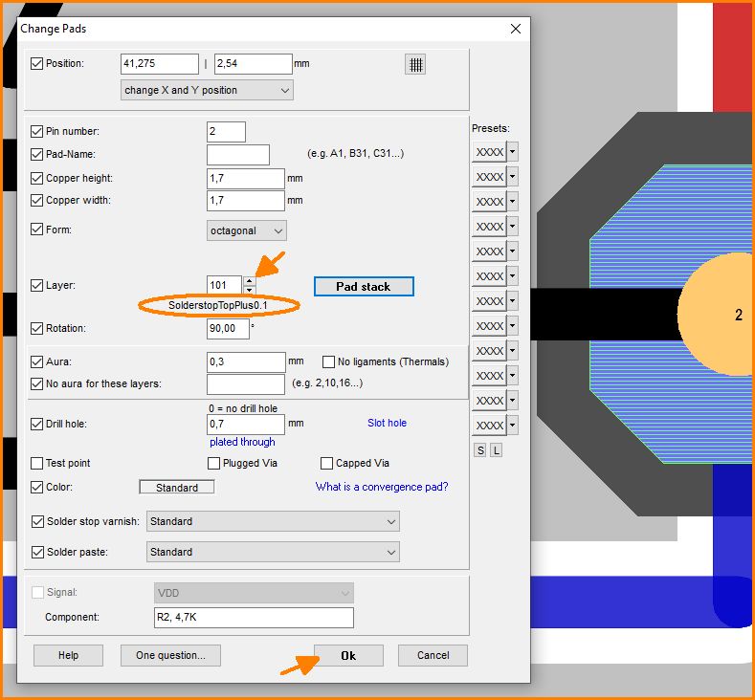The image size is (755, 700).
Task: Click the Pad stack button
Action: coord(364,286)
